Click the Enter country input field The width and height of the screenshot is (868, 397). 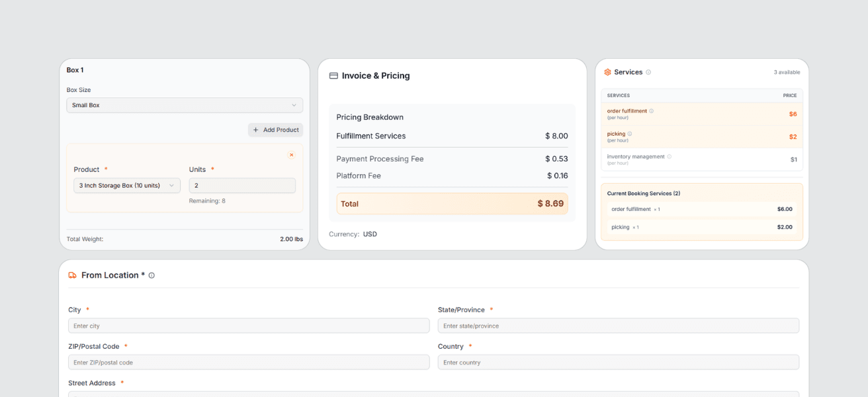617,362
